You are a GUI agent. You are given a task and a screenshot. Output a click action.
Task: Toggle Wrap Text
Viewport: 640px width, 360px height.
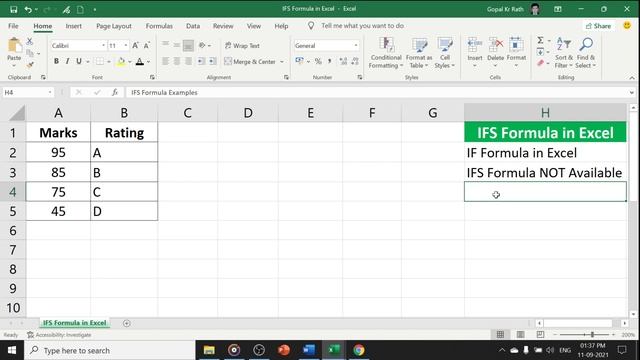coord(242,46)
